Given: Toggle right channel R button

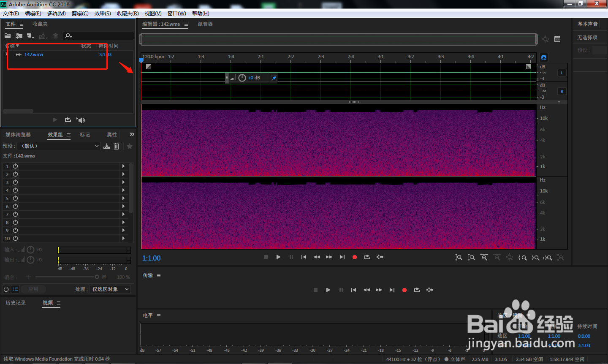Looking at the screenshot, I should click(x=562, y=91).
